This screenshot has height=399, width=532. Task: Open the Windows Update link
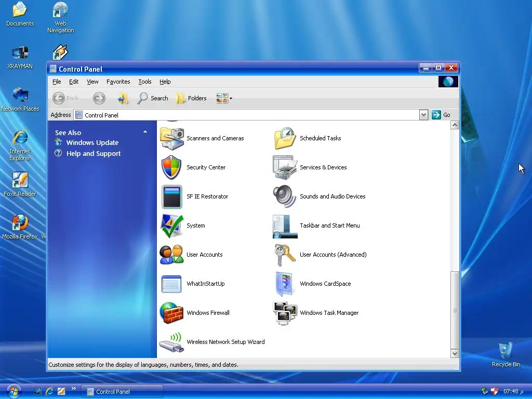pyautogui.click(x=92, y=143)
